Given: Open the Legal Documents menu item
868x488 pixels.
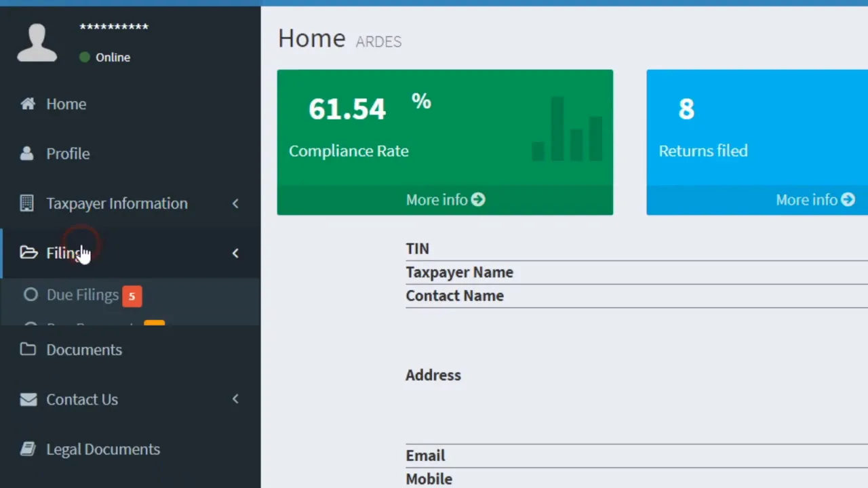Looking at the screenshot, I should point(130,449).
